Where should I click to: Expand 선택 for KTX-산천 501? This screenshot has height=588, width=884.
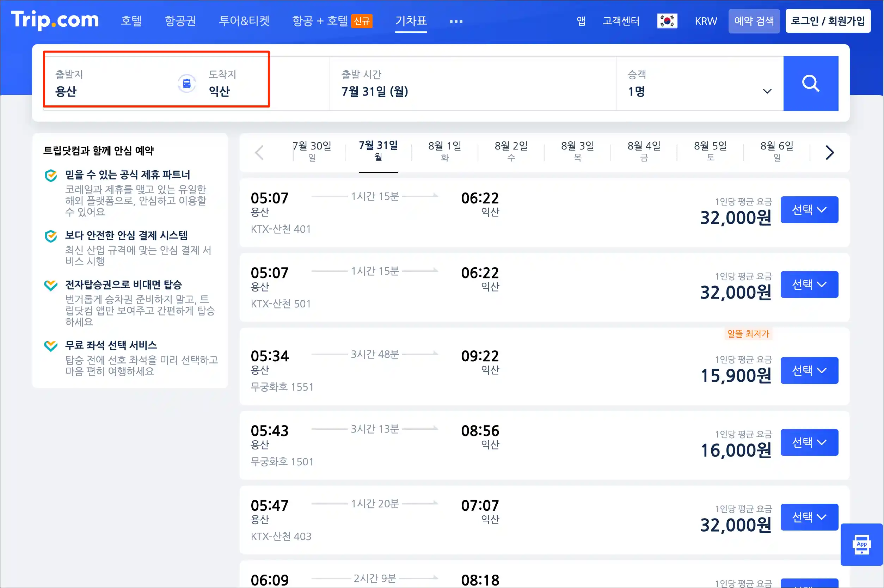click(809, 284)
